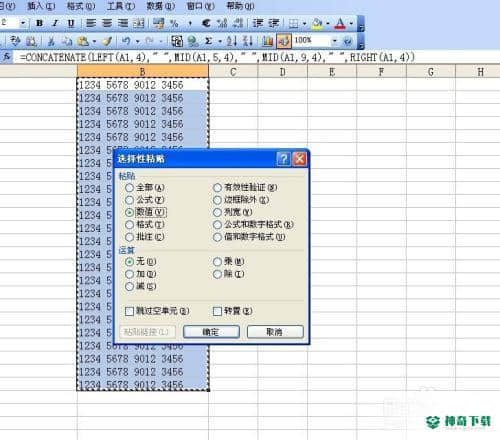Open the 工具 (Tools) menu

click(121, 6)
